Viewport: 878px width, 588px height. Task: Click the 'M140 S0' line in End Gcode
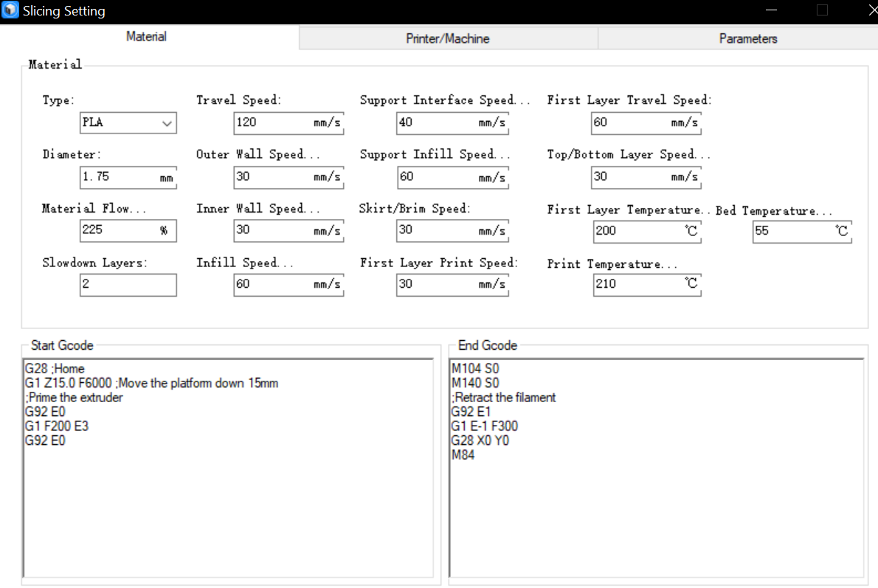coord(475,383)
